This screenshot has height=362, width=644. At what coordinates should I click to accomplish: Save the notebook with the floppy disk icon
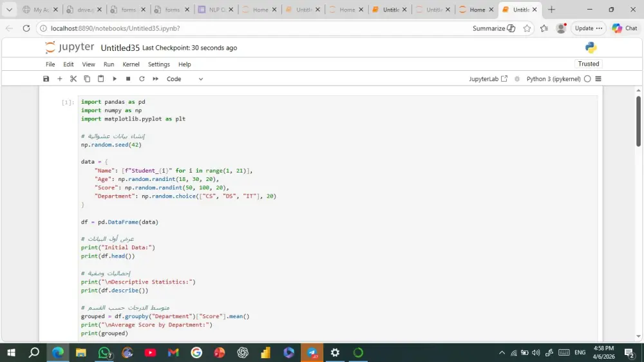(x=46, y=79)
